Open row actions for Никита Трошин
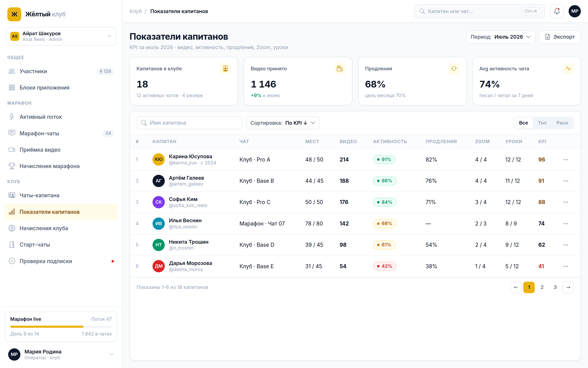The width and height of the screenshot is (588, 368). (x=566, y=245)
